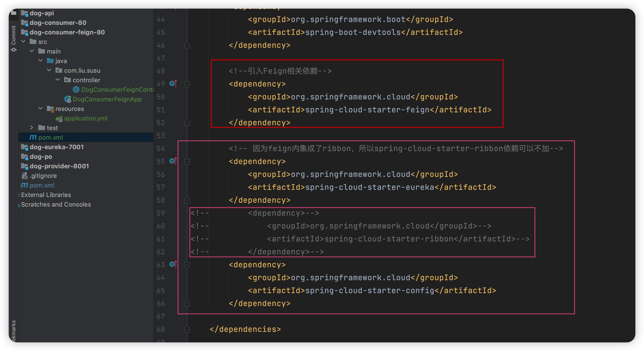Open the Bookmarks tool window tab
This screenshot has height=351, width=644.
[13, 331]
